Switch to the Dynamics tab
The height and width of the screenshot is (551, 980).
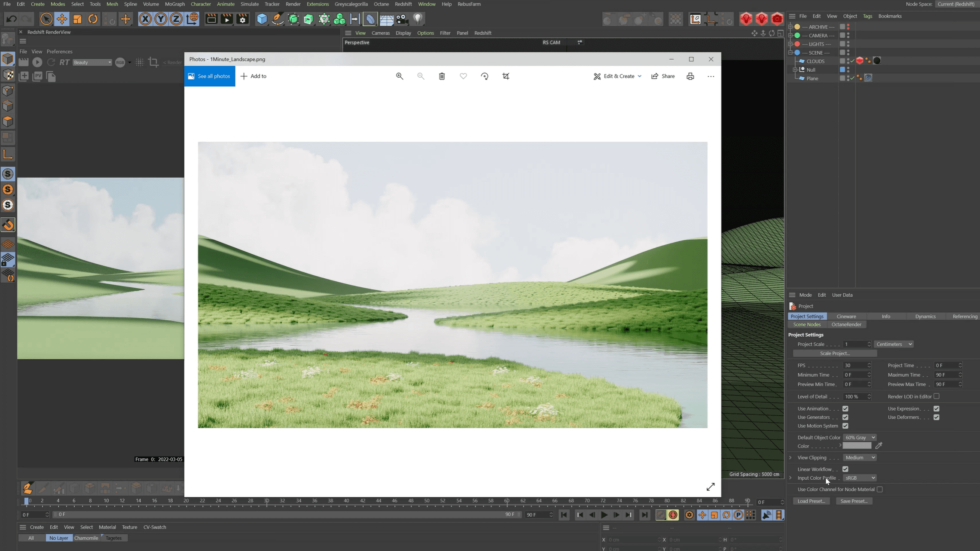[x=925, y=317]
